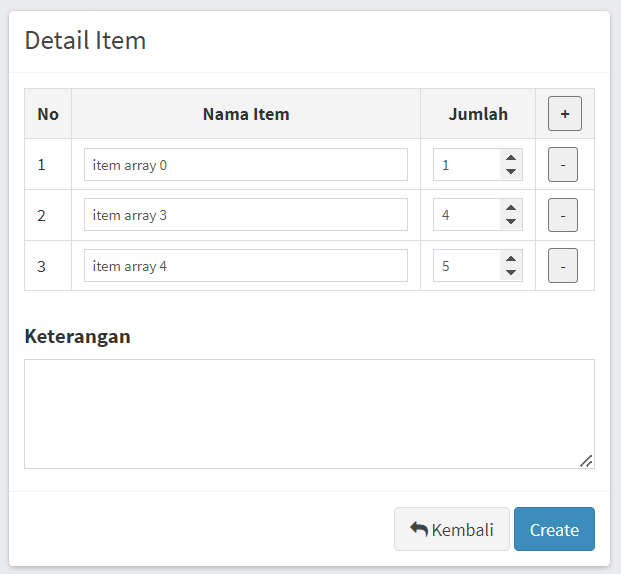Submit the form with Create button
621x574 pixels.
tap(554, 529)
